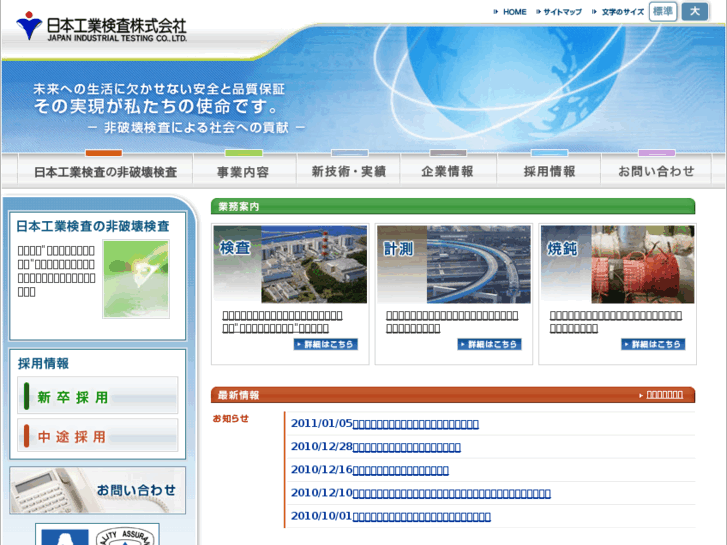Viewport: 727px width, 545px height.
Task: Open 新卒採用 recruitment button
Action: pos(97,396)
